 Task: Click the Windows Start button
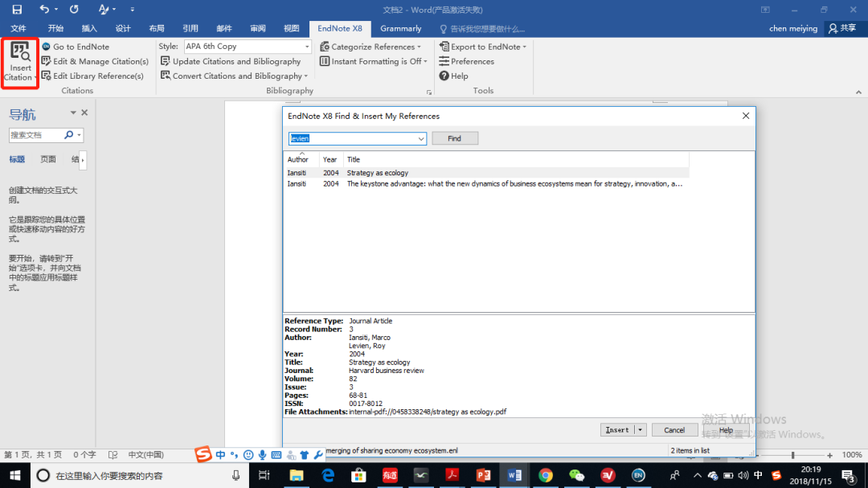(15, 475)
